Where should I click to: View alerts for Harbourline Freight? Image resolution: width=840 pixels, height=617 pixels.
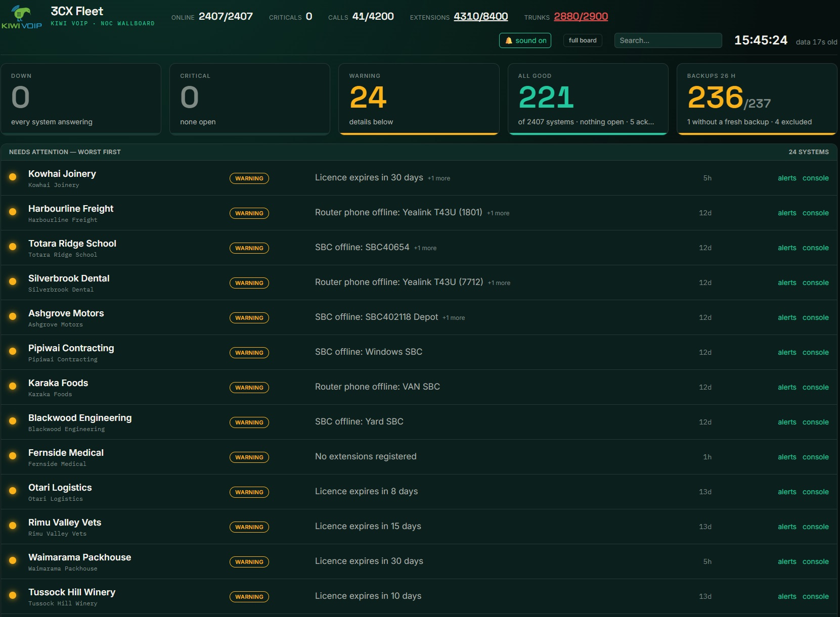click(x=787, y=213)
